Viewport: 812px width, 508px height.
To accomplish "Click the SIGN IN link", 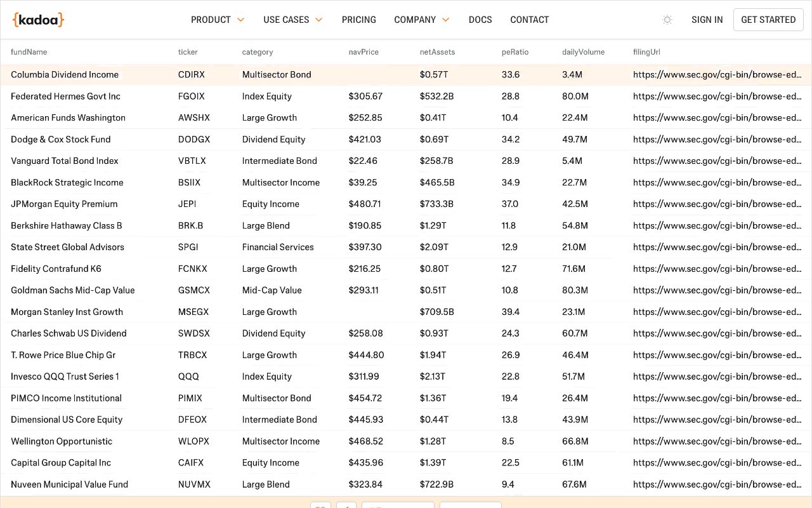I will point(707,20).
